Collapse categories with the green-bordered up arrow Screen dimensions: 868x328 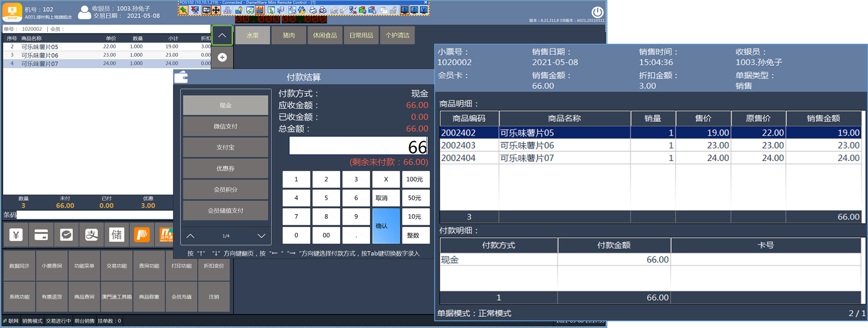[x=222, y=35]
